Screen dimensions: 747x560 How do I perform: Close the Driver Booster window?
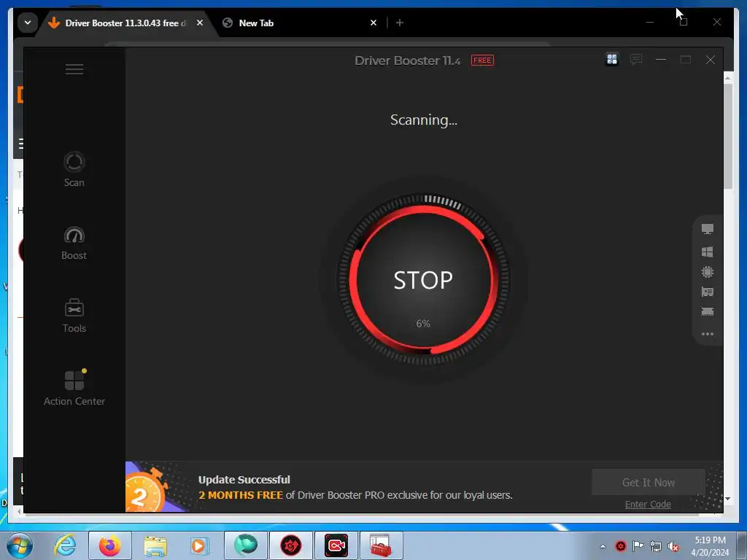(711, 60)
